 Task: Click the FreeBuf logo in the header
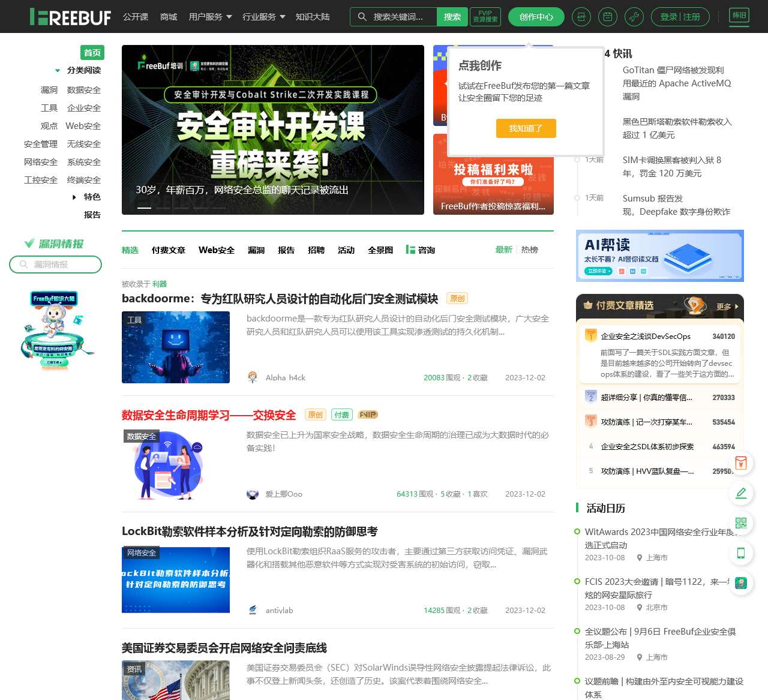coord(70,17)
